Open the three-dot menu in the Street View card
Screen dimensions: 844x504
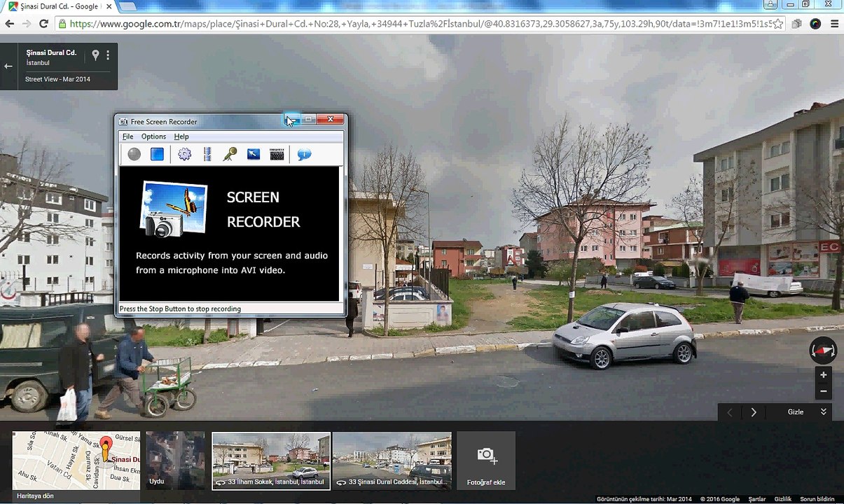(108, 55)
